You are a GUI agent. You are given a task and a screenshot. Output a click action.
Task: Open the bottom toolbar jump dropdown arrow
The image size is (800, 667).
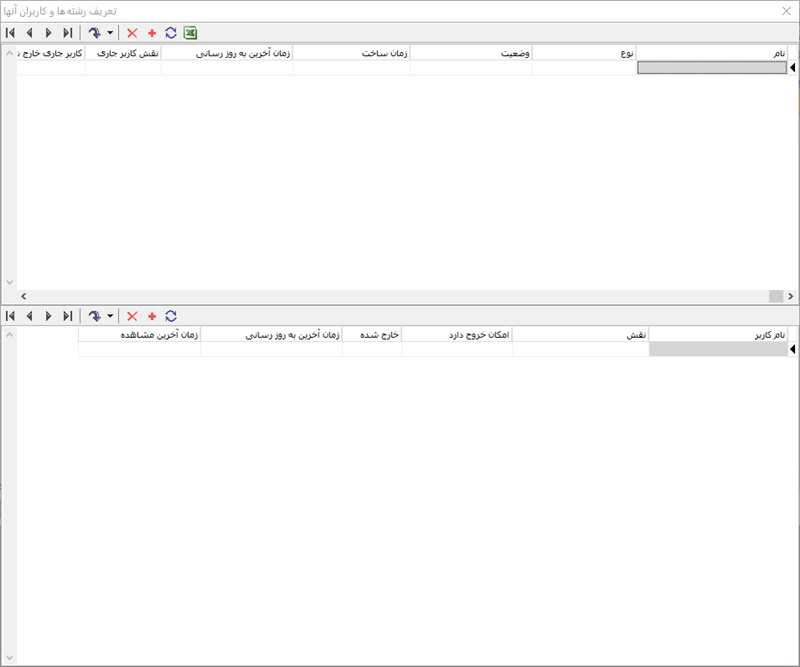[110, 316]
